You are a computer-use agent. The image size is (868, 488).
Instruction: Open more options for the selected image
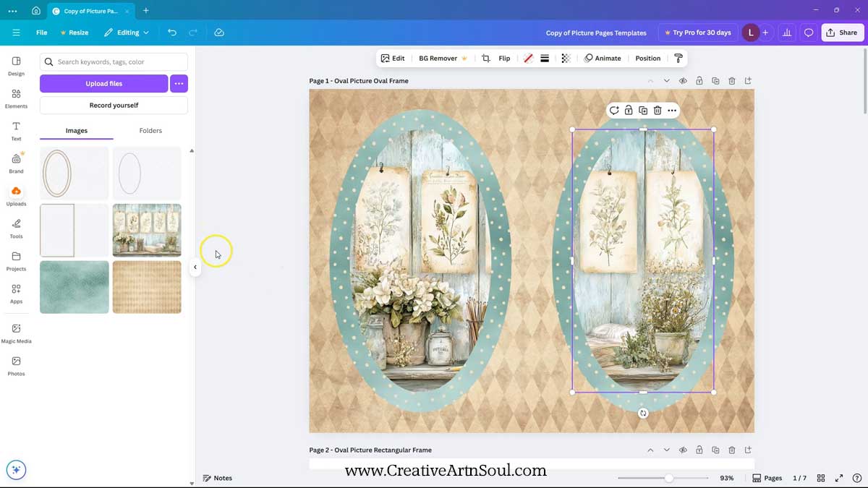672,111
